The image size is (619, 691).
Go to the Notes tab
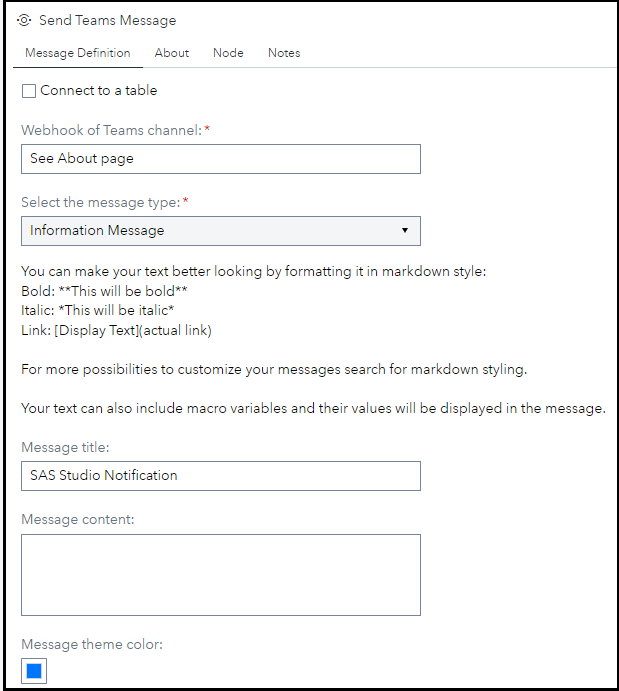point(284,53)
